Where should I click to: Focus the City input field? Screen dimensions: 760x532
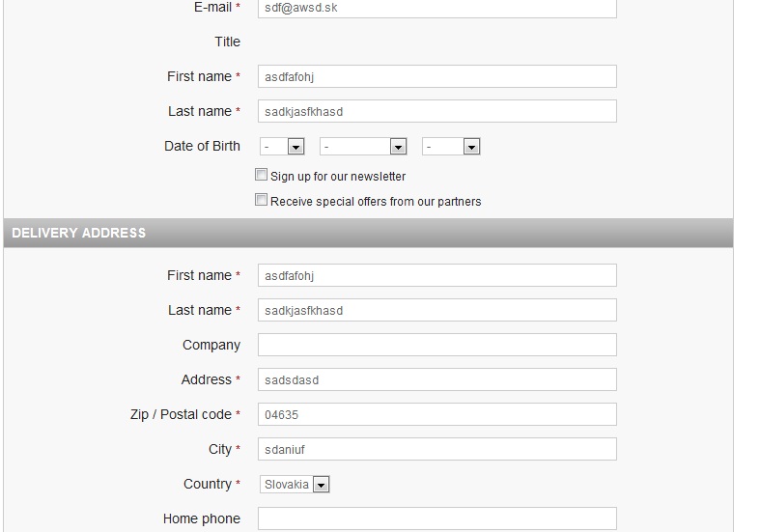436,450
